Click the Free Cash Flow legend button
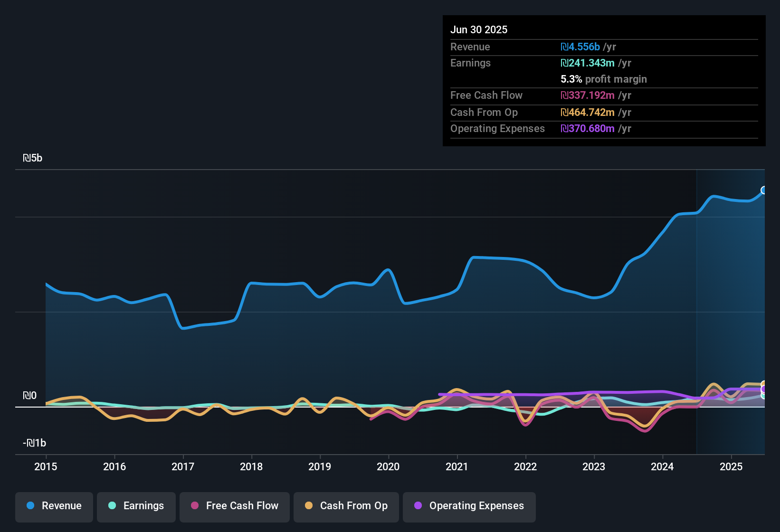 [x=234, y=506]
